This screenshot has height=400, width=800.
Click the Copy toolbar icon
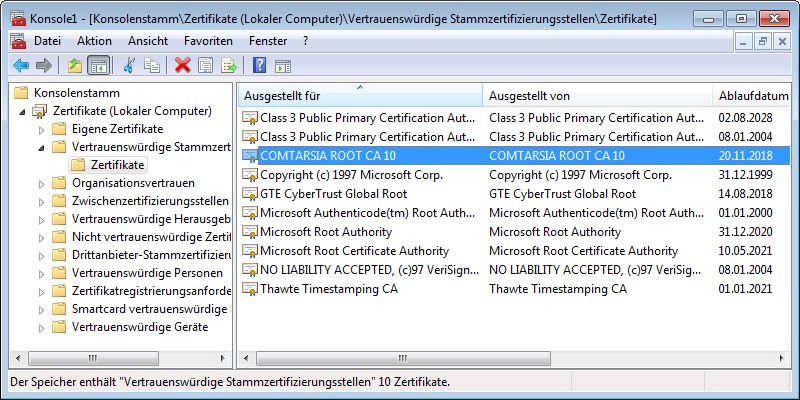152,65
